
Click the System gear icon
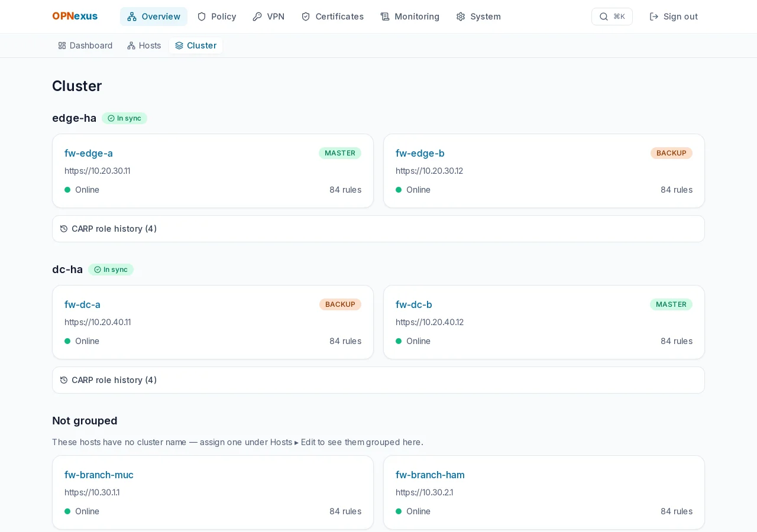[x=461, y=17]
